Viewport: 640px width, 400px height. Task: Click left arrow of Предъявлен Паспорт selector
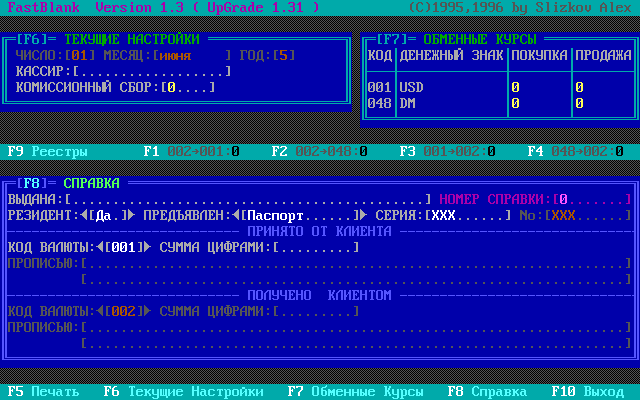point(235,215)
